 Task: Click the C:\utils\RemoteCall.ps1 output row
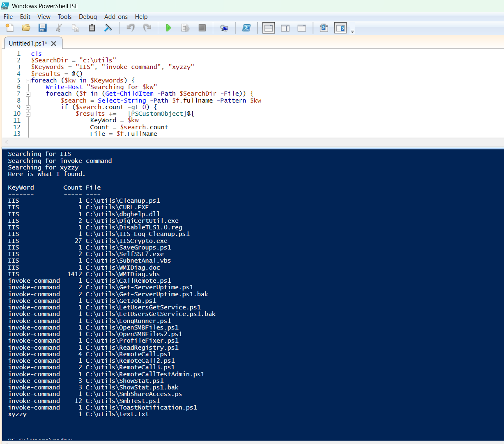(x=90, y=354)
